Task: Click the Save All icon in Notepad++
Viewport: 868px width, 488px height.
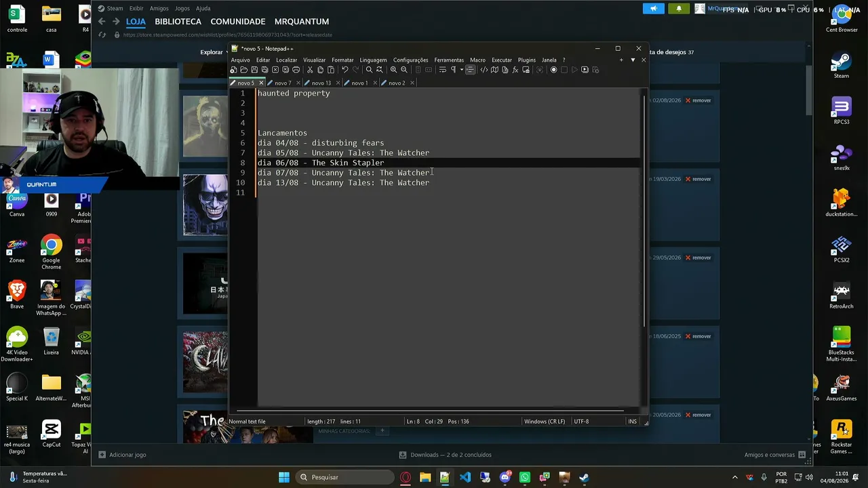Action: (264, 70)
